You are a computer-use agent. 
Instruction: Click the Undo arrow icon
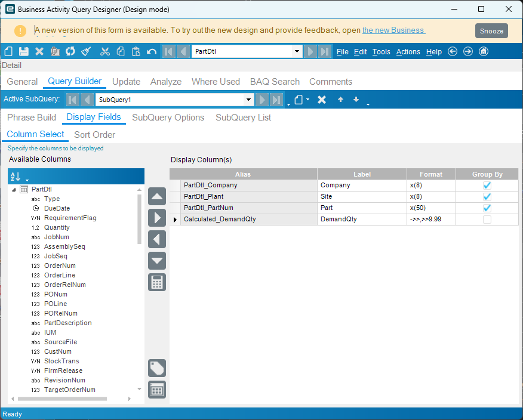(152, 51)
